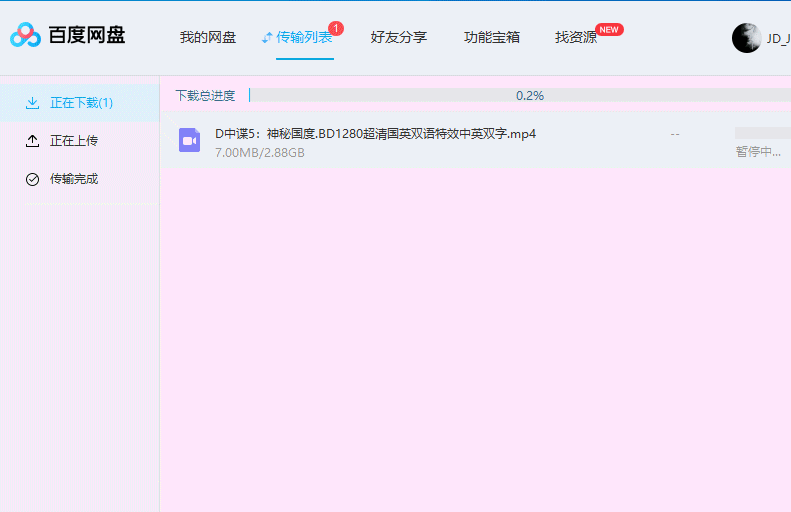Click the JD_ username text
Screen dimensions: 791x512
point(778,39)
